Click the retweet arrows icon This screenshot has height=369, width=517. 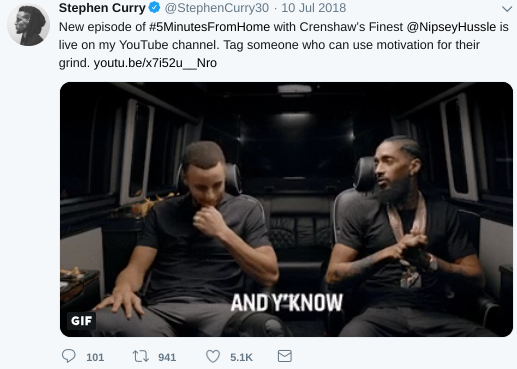click(141, 356)
